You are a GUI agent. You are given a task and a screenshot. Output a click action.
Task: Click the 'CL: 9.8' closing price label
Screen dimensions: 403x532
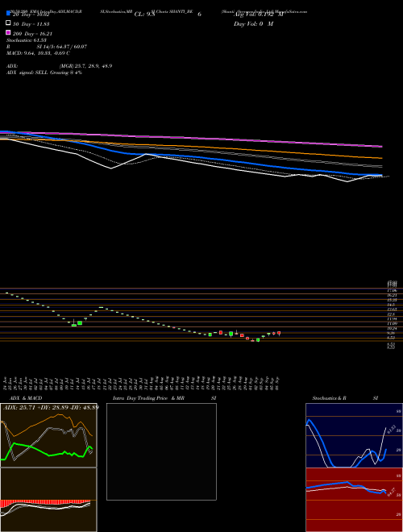144,15
